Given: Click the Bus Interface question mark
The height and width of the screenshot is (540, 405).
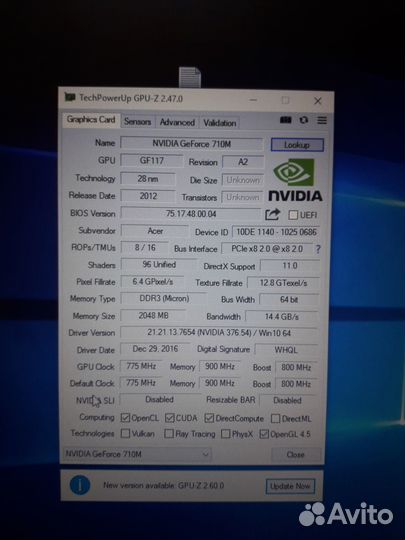Looking at the screenshot, I should coord(318,249).
